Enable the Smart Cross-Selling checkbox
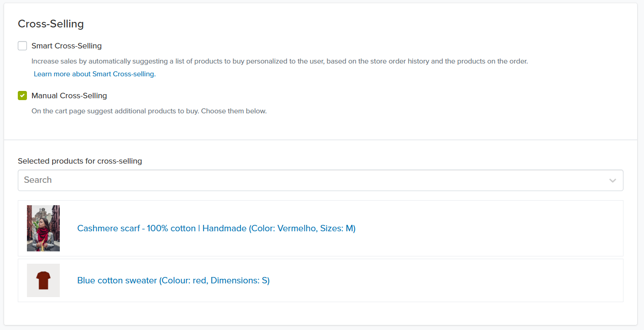 22,46
